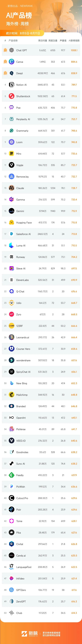Select the Claude logo icon
82x644 pixels.
coord(11,188)
